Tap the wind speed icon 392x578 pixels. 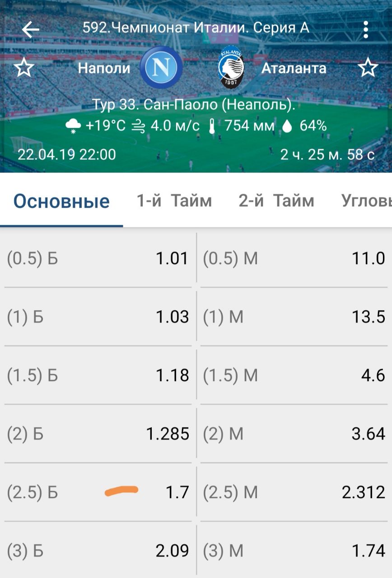pos(138,126)
